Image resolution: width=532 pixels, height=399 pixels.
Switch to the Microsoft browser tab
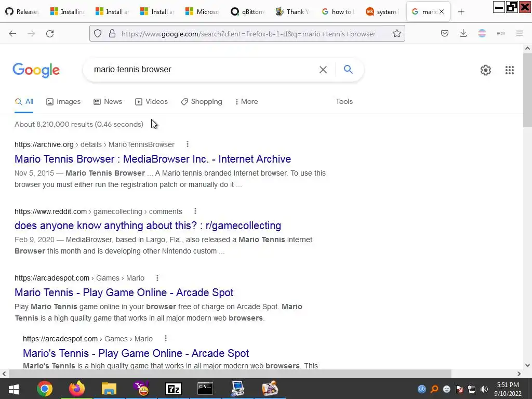[203, 12]
